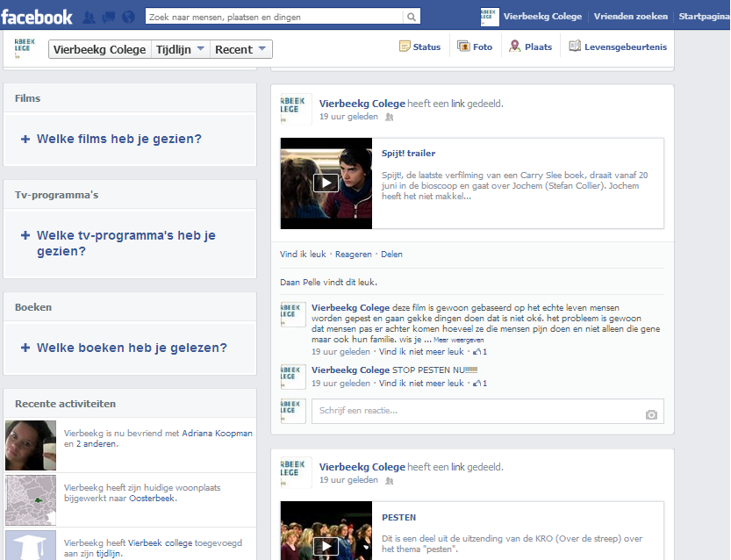This screenshot has width=731, height=560.
Task: Add tv shows via Welke tv-programma's link
Action: click(125, 243)
